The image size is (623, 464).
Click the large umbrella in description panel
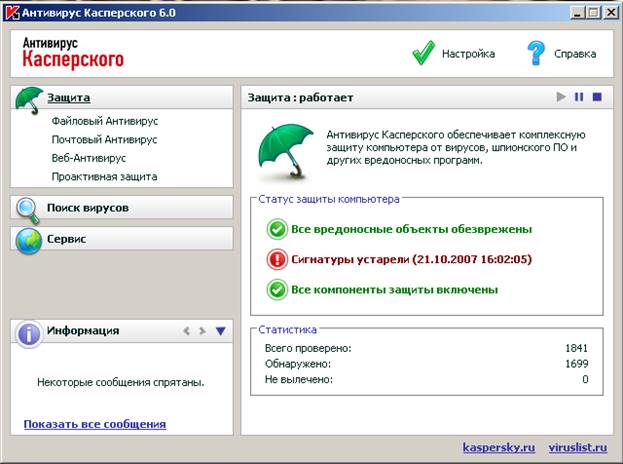[286, 151]
